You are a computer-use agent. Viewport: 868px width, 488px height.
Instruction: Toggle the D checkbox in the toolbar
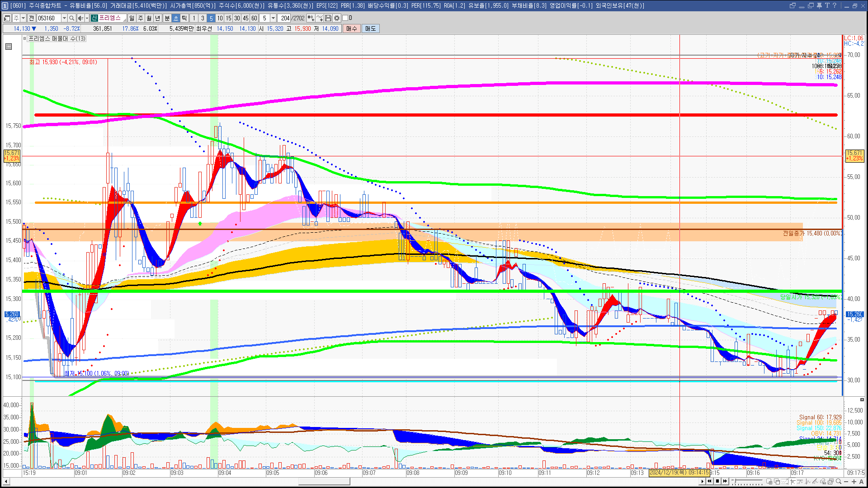tap(345, 18)
